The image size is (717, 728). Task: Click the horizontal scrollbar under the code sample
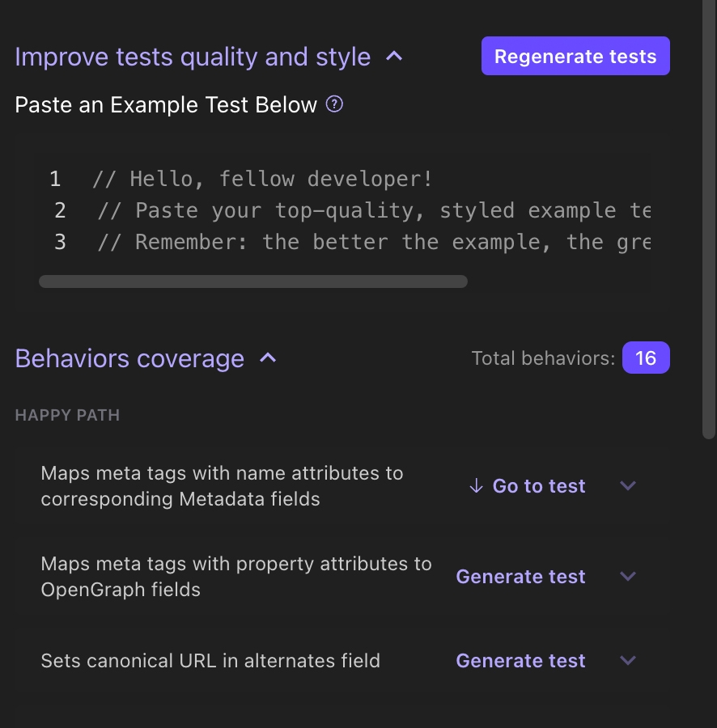pyautogui.click(x=253, y=281)
